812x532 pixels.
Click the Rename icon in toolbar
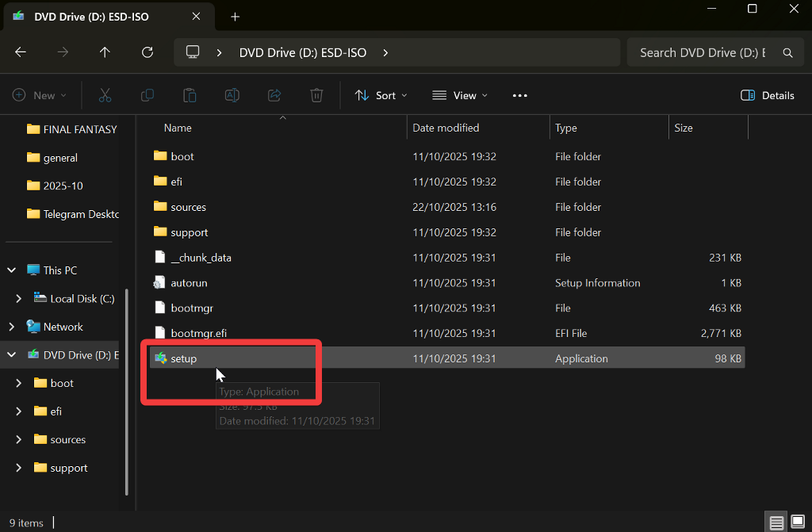[x=232, y=95]
